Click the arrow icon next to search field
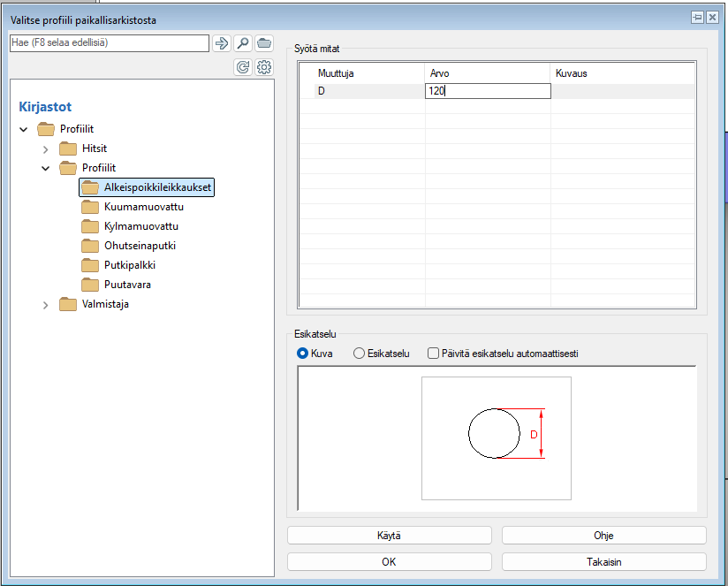728x586 pixels. click(222, 43)
